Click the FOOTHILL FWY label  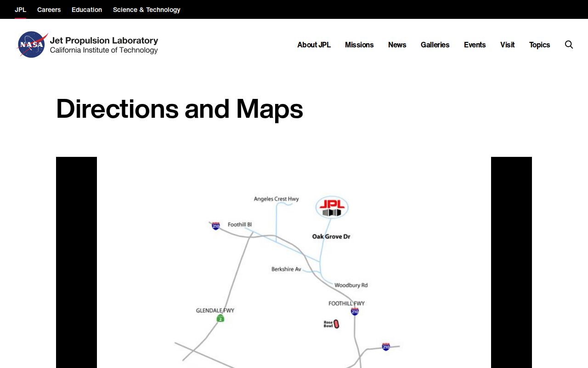[346, 303]
